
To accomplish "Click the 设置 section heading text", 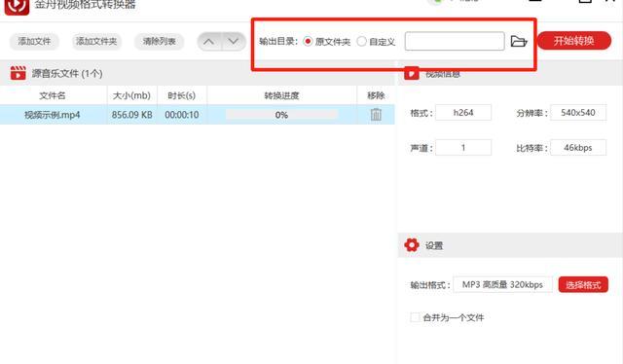I will (434, 245).
